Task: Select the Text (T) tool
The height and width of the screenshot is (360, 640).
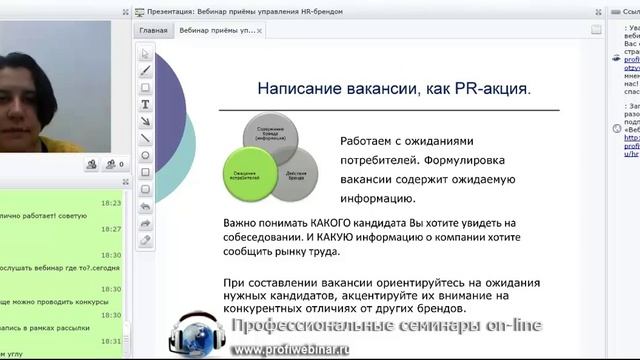Action: [x=145, y=104]
